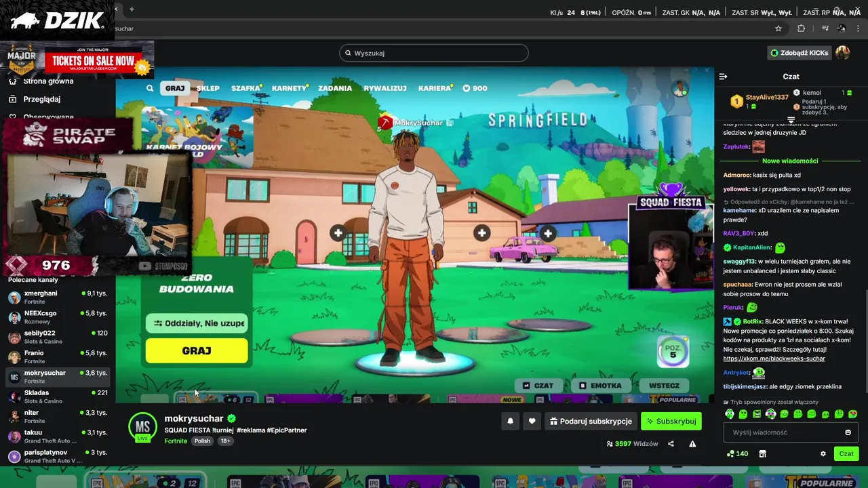Open the emoji picker in chat input
The width and height of the screenshot is (868, 488).
tap(848, 432)
